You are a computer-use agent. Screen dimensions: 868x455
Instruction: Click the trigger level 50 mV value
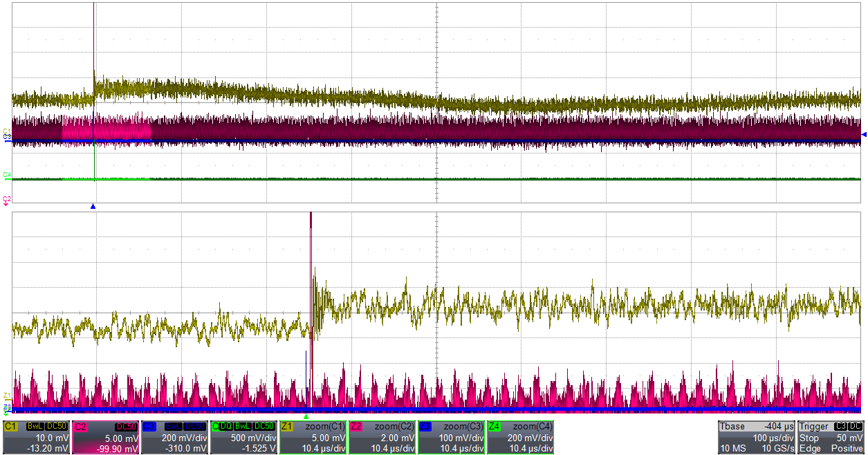[849, 438]
